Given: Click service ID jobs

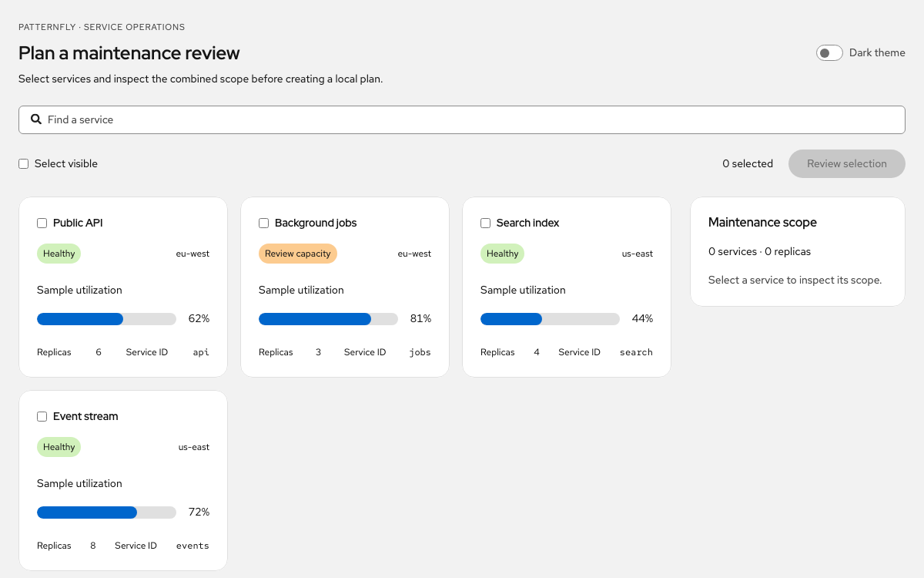Looking at the screenshot, I should click(x=420, y=352).
